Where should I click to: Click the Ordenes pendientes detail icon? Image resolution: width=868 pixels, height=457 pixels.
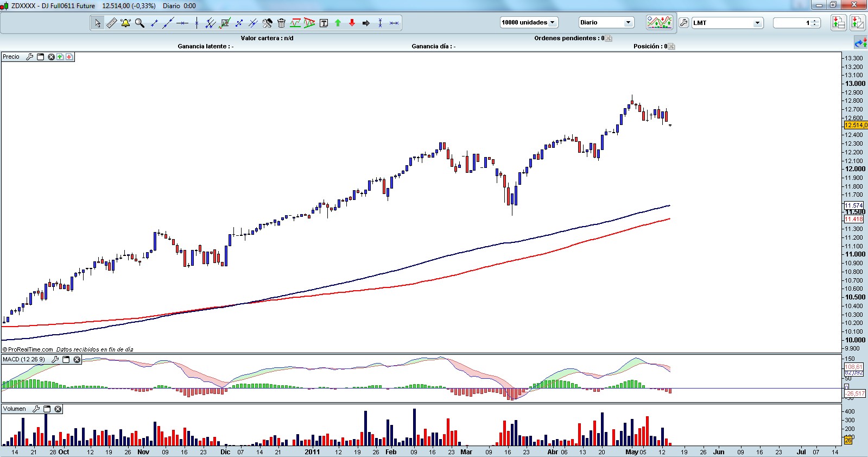click(609, 38)
